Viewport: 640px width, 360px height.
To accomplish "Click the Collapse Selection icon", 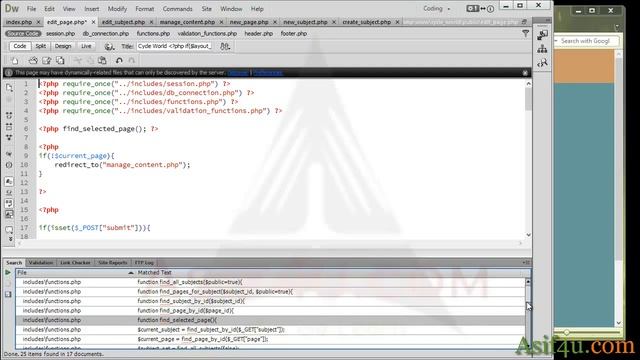I will [9, 127].
